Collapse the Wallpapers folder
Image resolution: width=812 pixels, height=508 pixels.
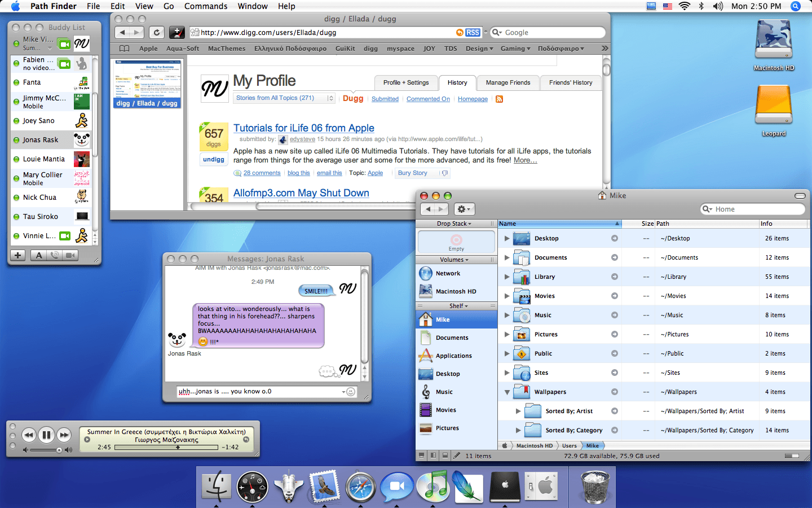(507, 392)
